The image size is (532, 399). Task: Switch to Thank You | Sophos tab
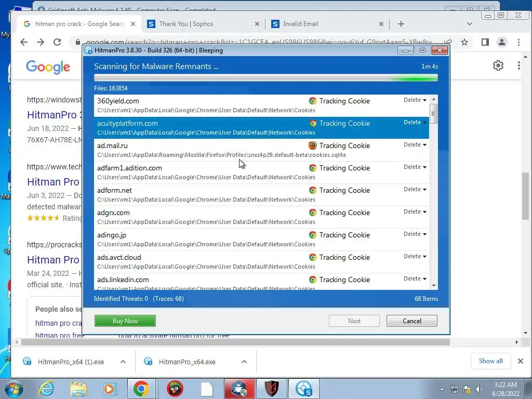point(204,24)
